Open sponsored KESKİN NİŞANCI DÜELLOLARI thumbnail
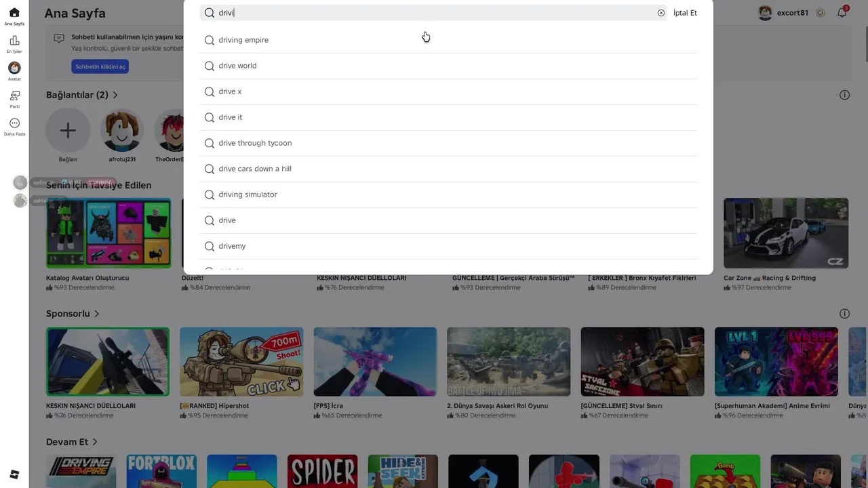The height and width of the screenshot is (488, 868). tap(108, 362)
